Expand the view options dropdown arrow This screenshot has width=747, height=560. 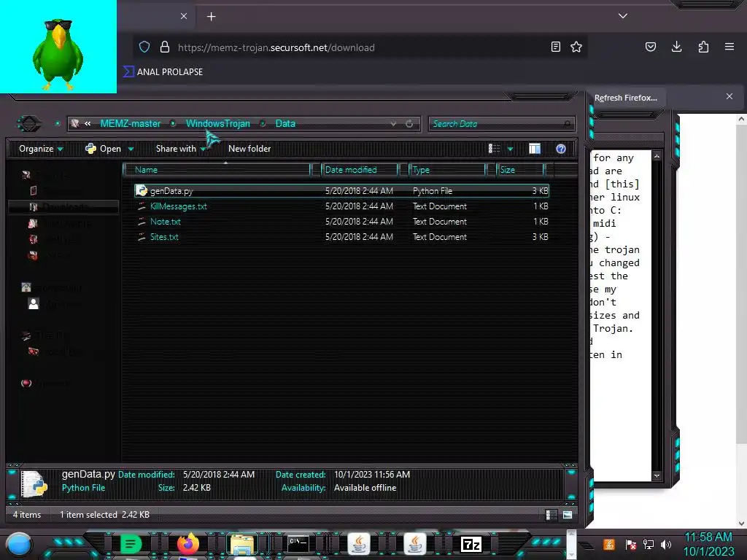click(510, 149)
